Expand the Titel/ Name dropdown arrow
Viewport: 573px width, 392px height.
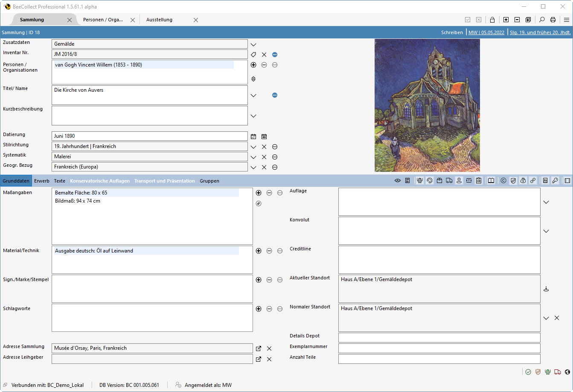[x=253, y=96]
